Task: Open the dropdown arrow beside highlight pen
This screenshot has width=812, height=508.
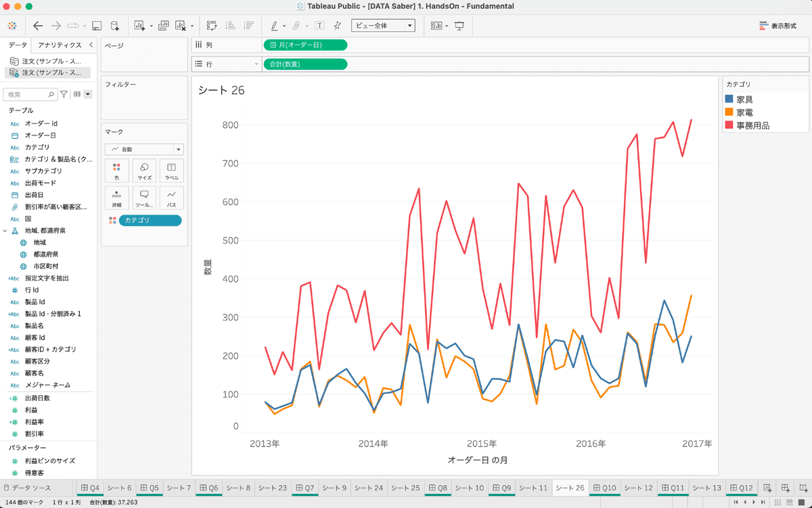Action: (x=284, y=26)
